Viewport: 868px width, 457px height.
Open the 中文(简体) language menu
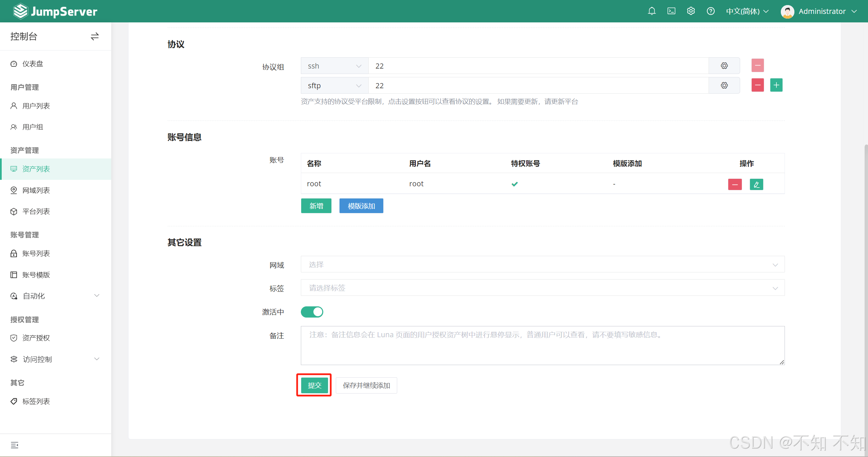point(747,11)
